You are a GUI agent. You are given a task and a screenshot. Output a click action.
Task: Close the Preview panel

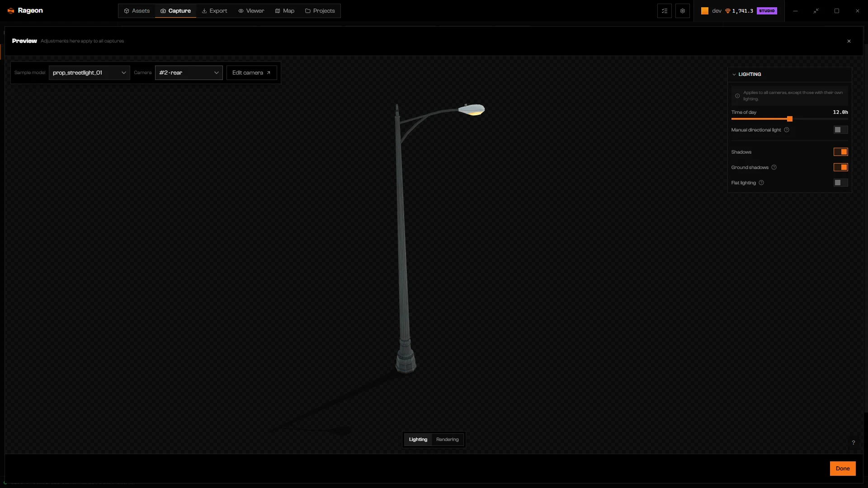pos(849,41)
